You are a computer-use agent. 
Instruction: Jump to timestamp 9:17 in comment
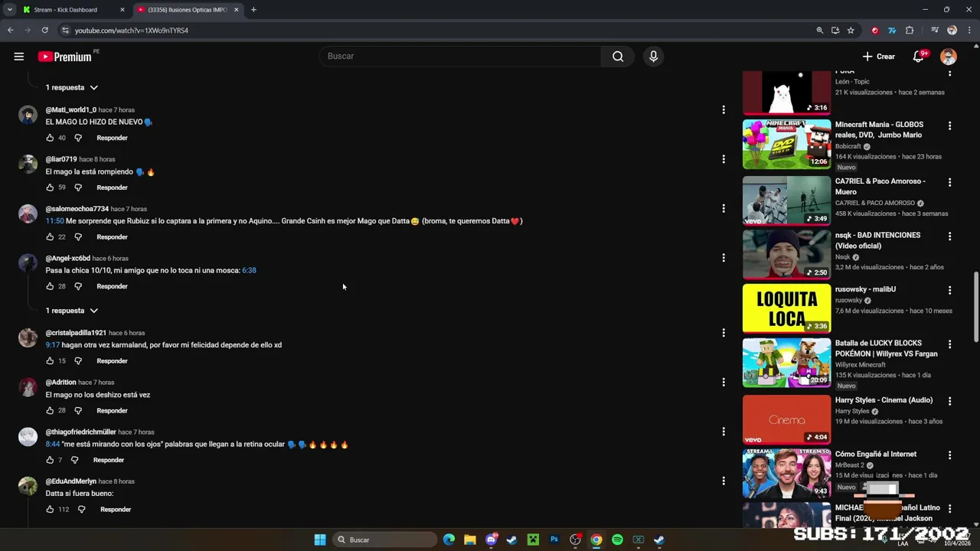pos(52,345)
